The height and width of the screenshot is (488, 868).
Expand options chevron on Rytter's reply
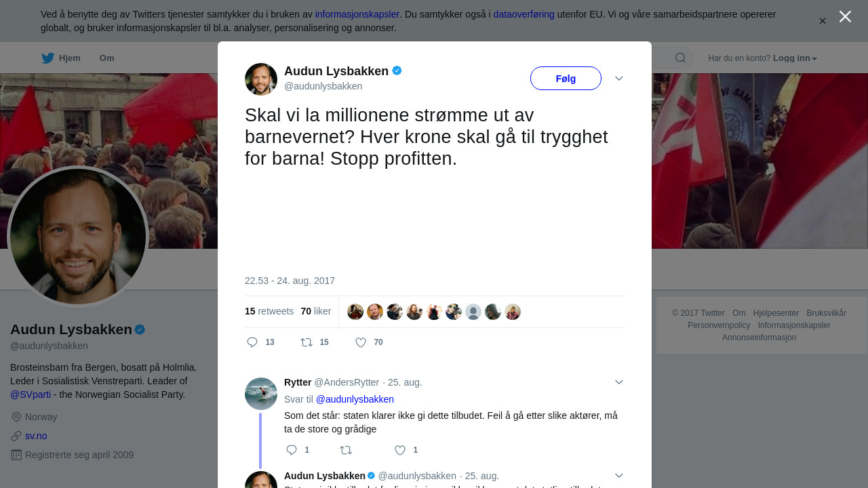pyautogui.click(x=619, y=382)
